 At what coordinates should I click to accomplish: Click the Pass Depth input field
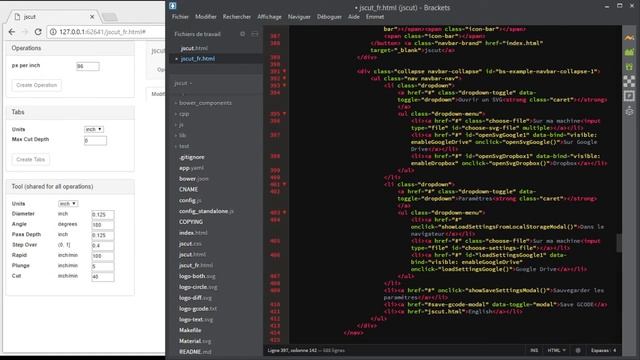(103, 235)
